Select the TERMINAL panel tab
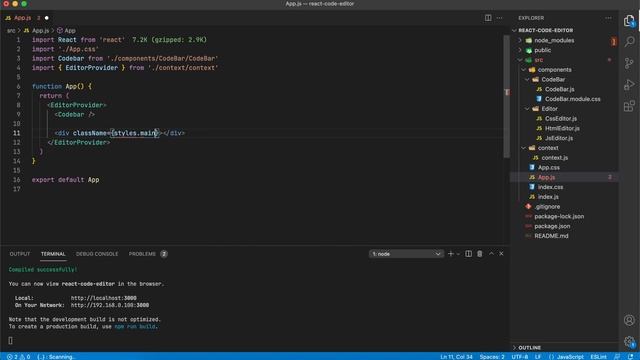Image resolution: width=640 pixels, height=360 pixels. (x=53, y=254)
